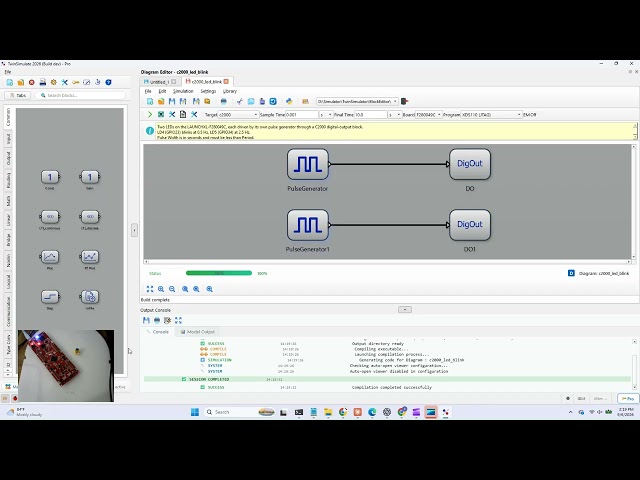Click the green Run simulation arrow
Viewport: 640px width, 480px height.
pos(150,115)
